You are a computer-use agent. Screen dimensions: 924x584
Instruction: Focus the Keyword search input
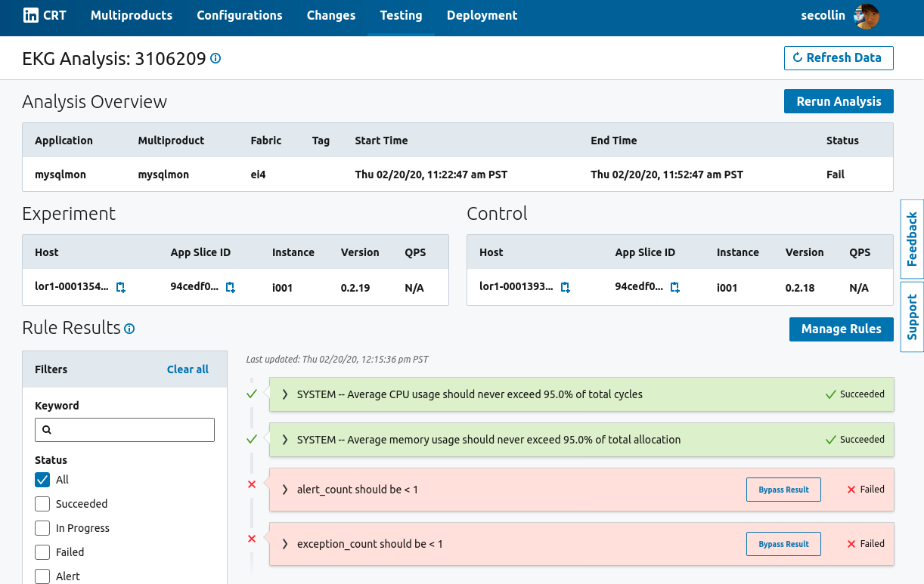coord(125,430)
